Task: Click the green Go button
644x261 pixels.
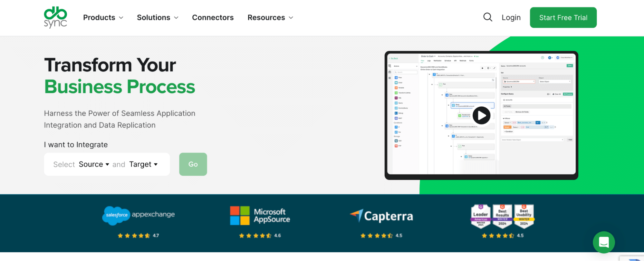Action: pyautogui.click(x=193, y=164)
